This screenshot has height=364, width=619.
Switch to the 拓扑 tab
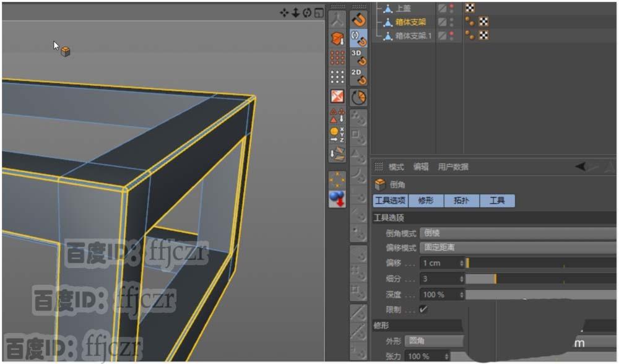click(x=462, y=200)
